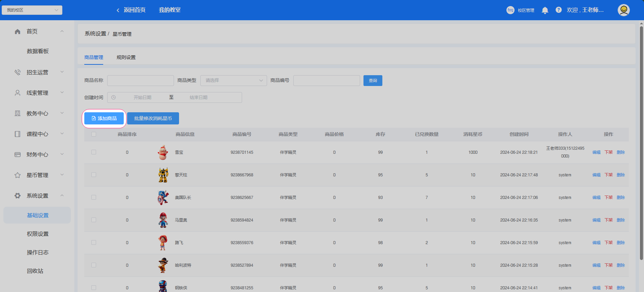Click the campus management switch icon
The width and height of the screenshot is (644, 292).
click(510, 10)
